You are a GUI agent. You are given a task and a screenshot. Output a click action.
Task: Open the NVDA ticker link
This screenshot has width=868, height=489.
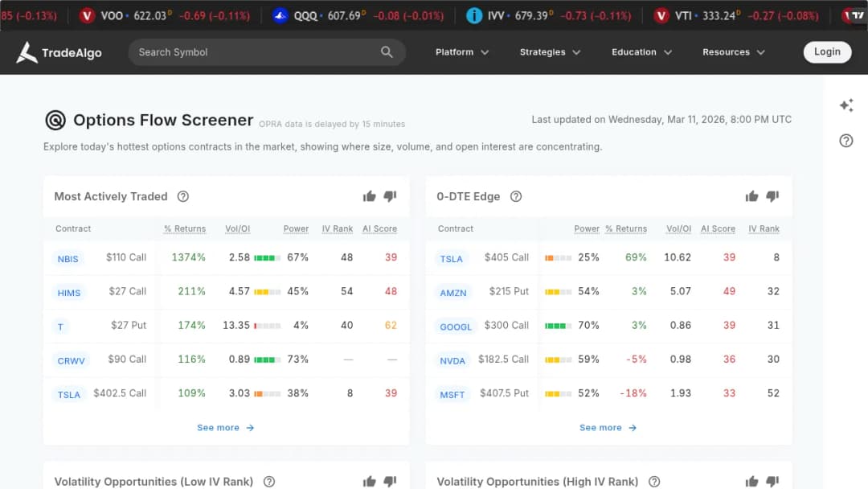[452, 360]
